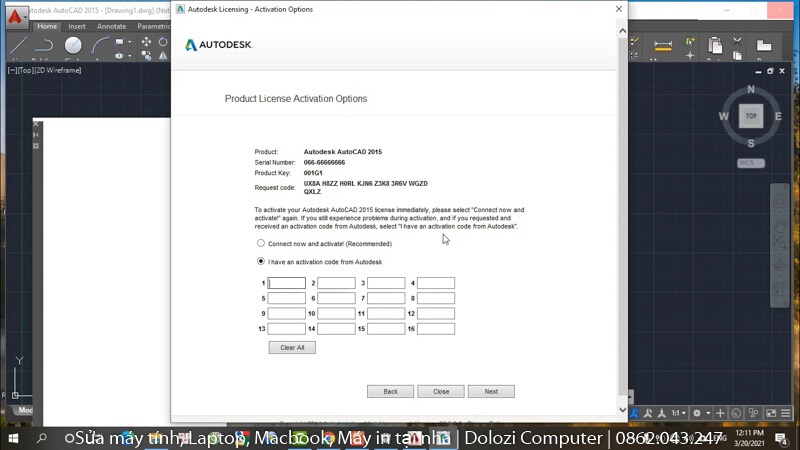
Task: Select the Mirror tool in ribbon
Action: (x=163, y=55)
